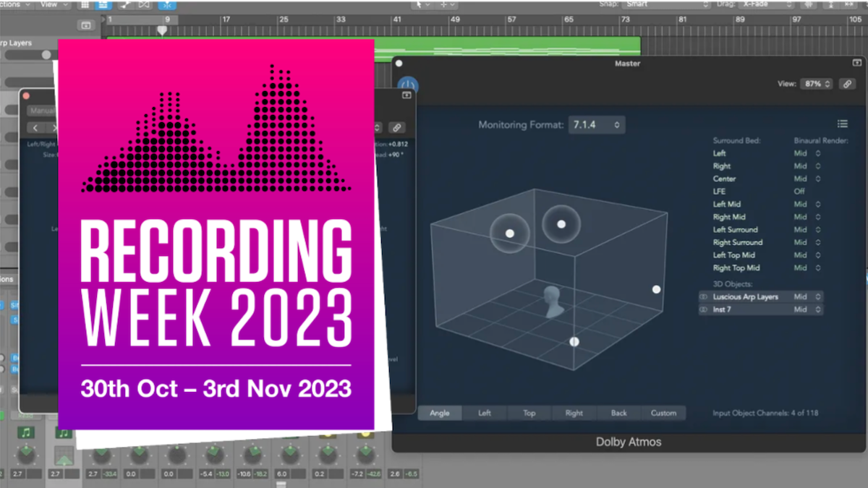Screen dimensions: 868x488
Task: Click the -18.2 level readout in the mixer
Action: [x=260, y=474]
